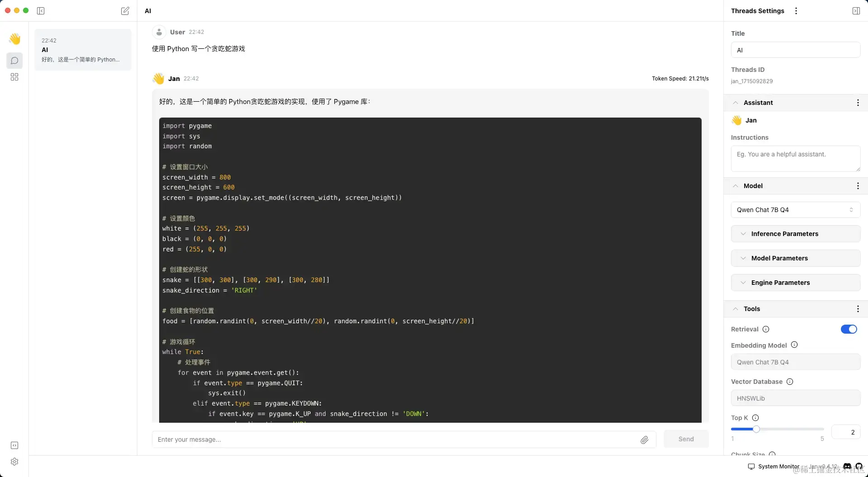868x477 pixels.
Task: Open the Qwen Chat 7B Q4 model dropdown
Action: (795, 210)
